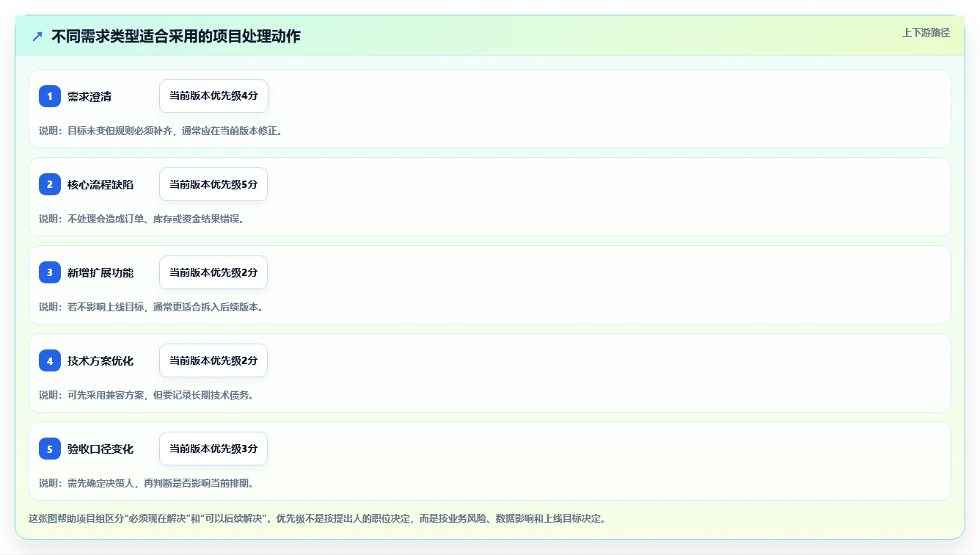Image resolution: width=980 pixels, height=555 pixels.
Task: Click the 上下游路径 label in the header
Action: 926,32
